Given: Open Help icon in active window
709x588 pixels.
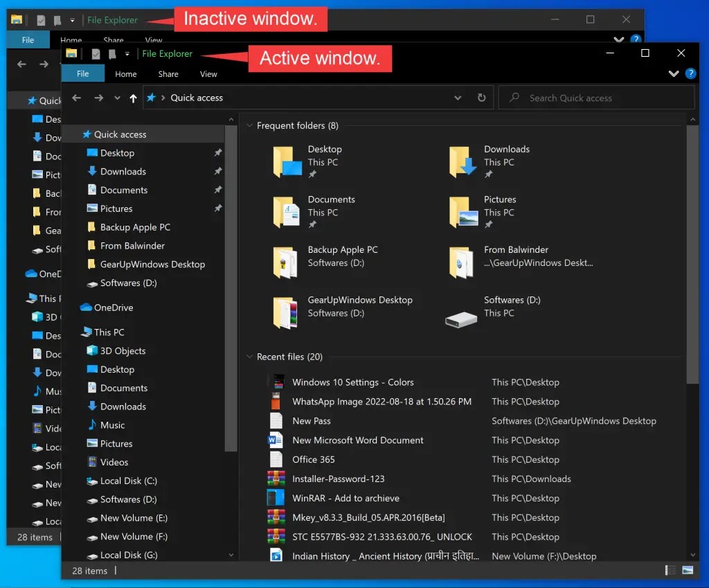Looking at the screenshot, I should coord(690,73).
